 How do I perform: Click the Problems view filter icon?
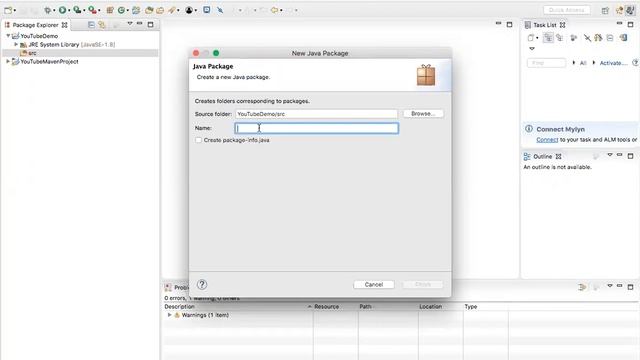(582, 287)
